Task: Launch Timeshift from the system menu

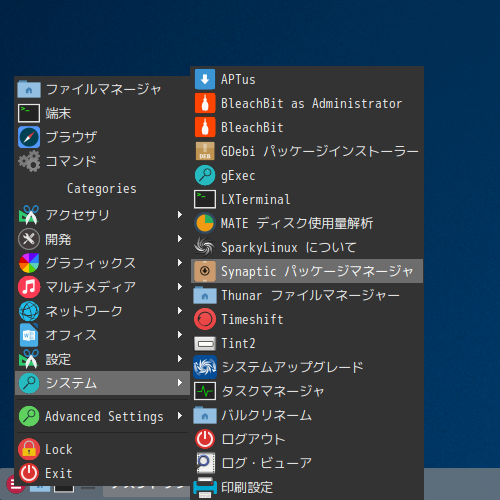Action: pyautogui.click(x=307, y=319)
